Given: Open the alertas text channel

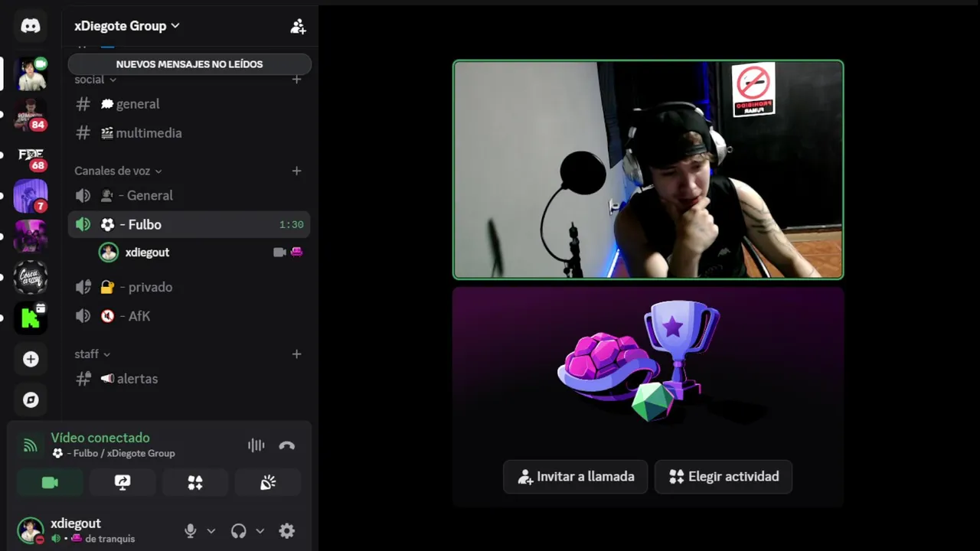Looking at the screenshot, I should (x=189, y=379).
